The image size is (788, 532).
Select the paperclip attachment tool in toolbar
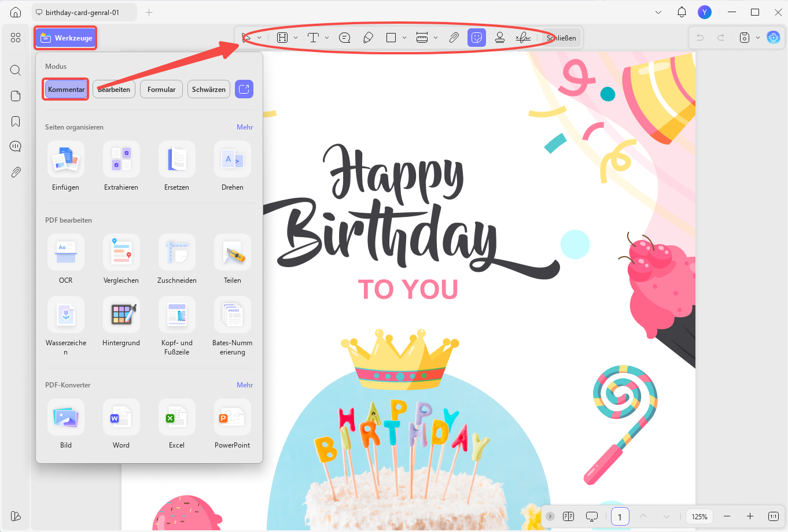click(454, 38)
